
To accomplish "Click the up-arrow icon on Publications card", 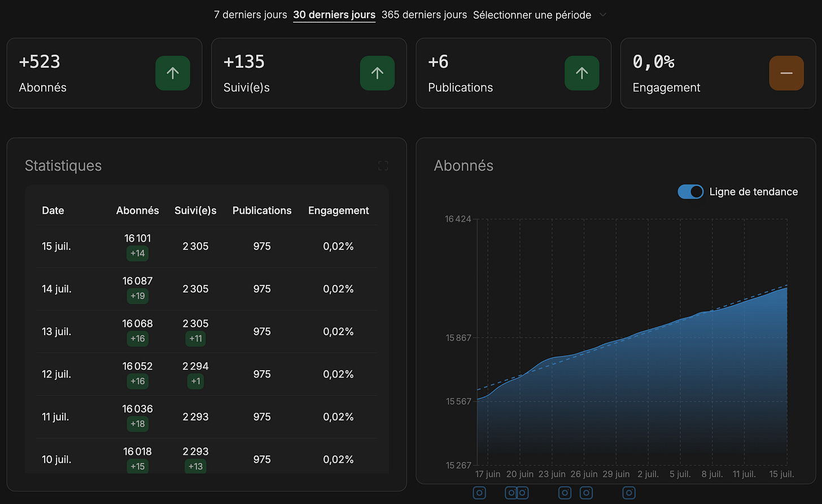I will click(x=581, y=73).
